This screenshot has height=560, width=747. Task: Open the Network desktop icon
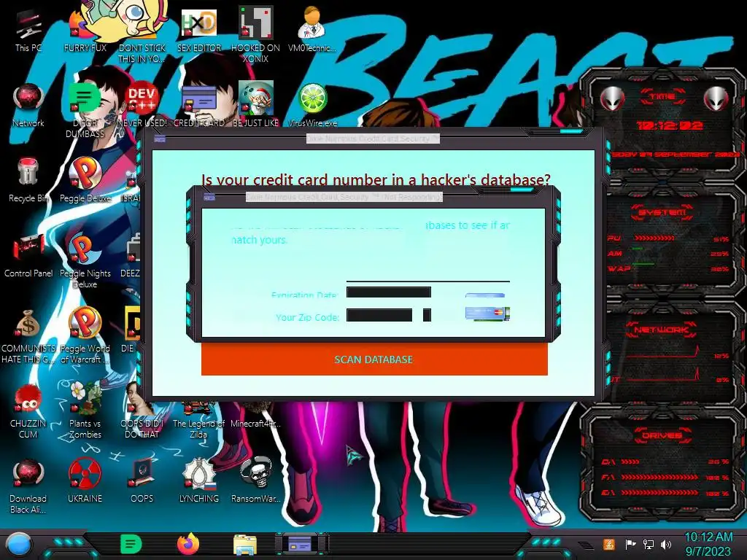point(28,104)
